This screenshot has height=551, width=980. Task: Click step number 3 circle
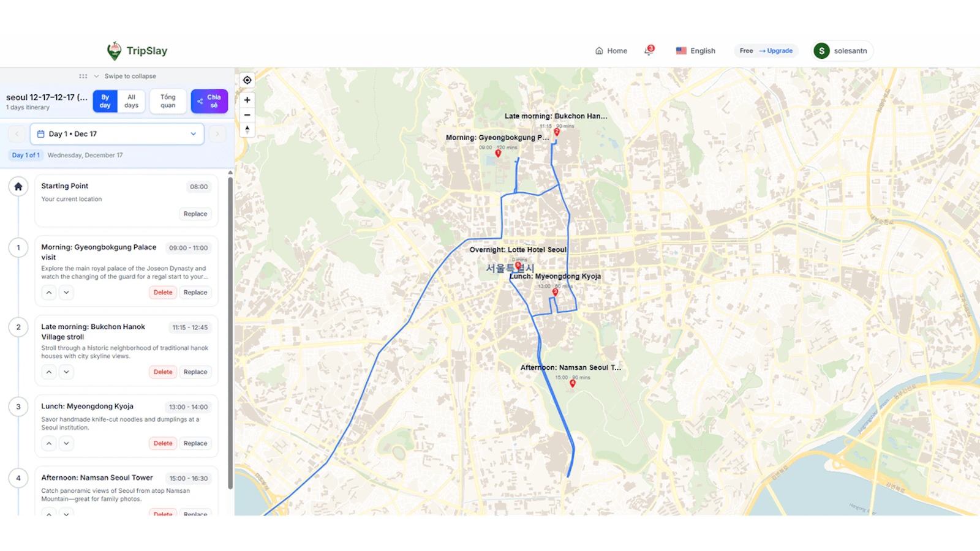(x=18, y=407)
